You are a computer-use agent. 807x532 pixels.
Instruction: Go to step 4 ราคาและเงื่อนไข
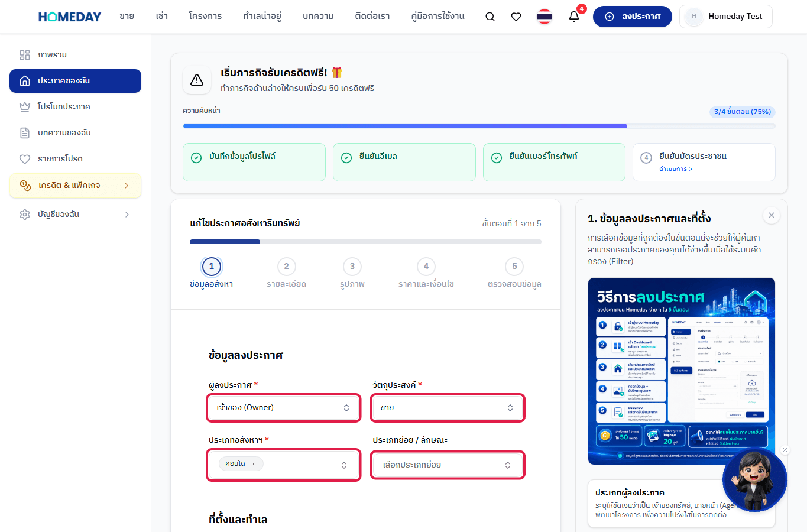(x=426, y=273)
